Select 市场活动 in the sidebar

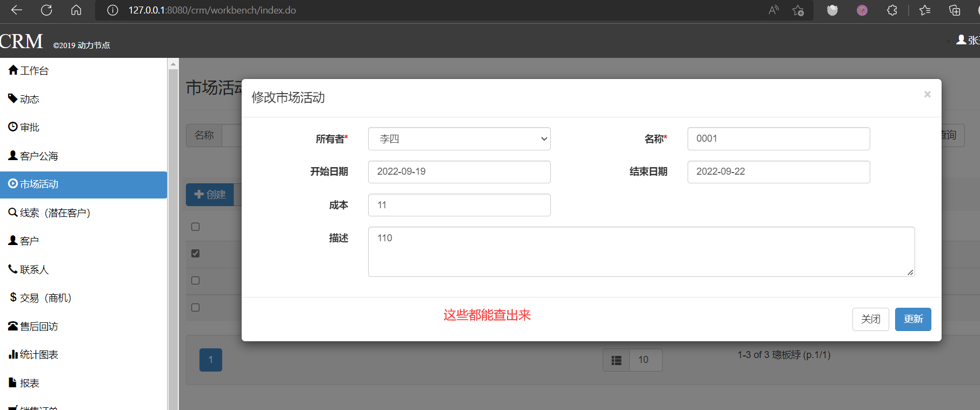tap(83, 184)
